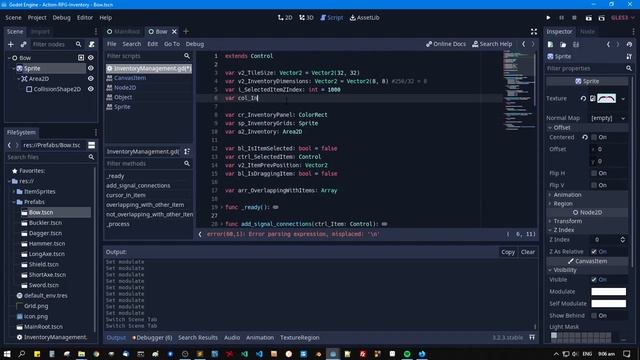This screenshot has height=360, width=640.
Task: Enable Centered offset checkbox
Action: pyautogui.click(x=594, y=138)
